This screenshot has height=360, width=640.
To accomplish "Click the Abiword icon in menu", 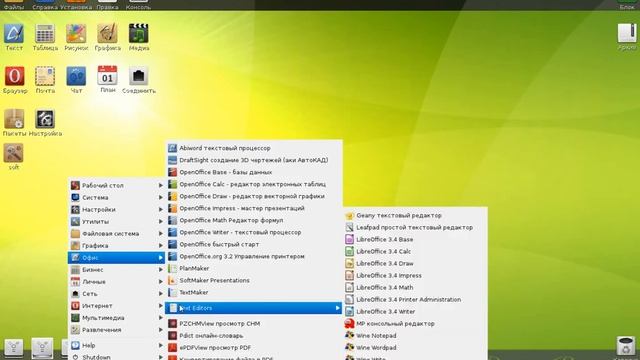I will pos(173,148).
